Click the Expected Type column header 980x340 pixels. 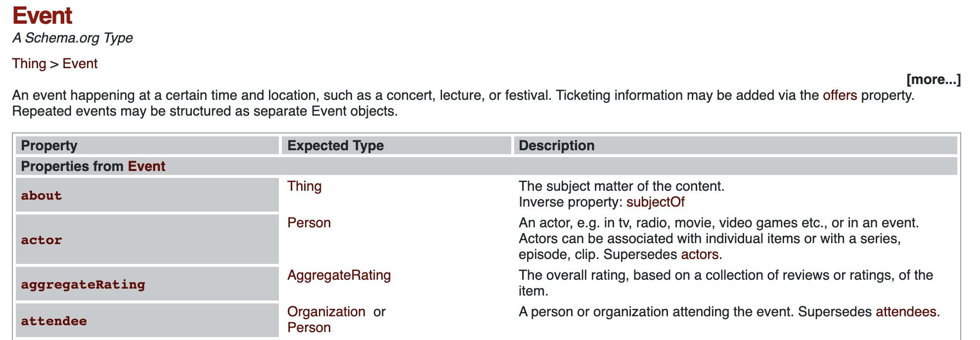[336, 146]
